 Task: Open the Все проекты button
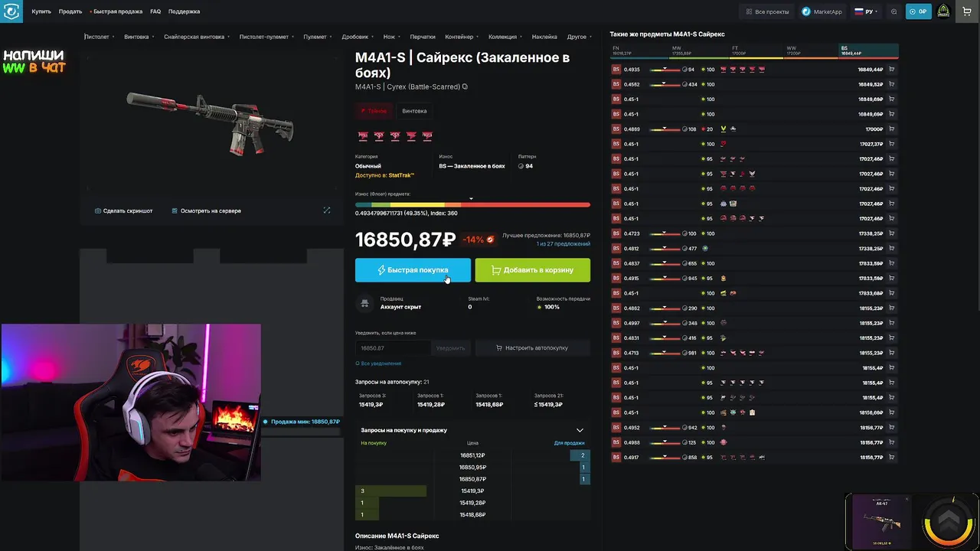click(x=766, y=11)
